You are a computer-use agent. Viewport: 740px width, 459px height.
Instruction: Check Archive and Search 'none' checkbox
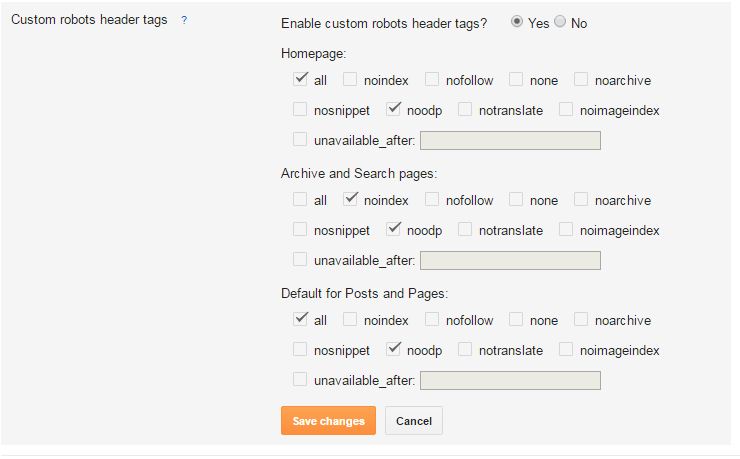pyautogui.click(x=516, y=199)
